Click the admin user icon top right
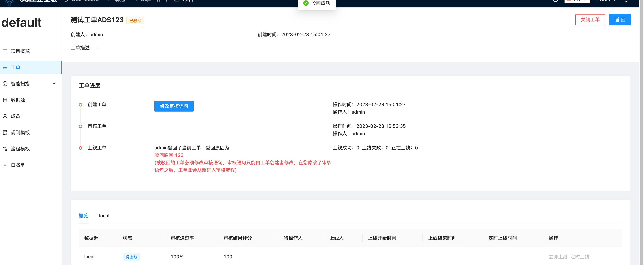 599,1
